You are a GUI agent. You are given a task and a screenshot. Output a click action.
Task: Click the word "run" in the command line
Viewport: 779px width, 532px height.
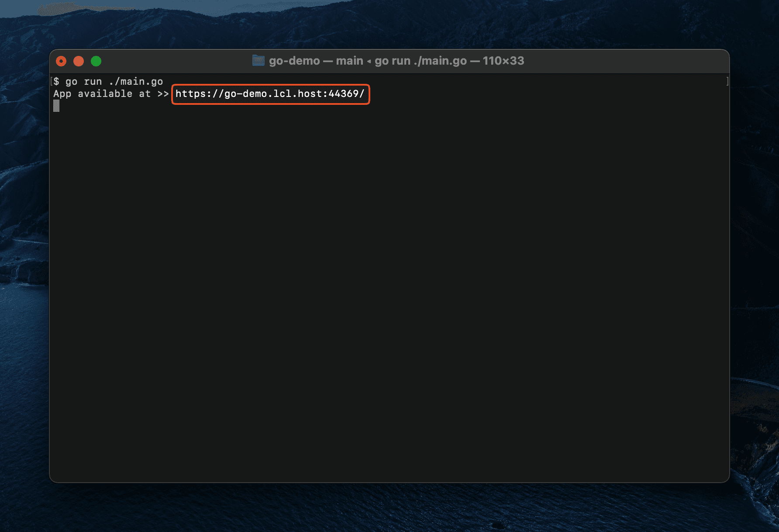tap(93, 82)
